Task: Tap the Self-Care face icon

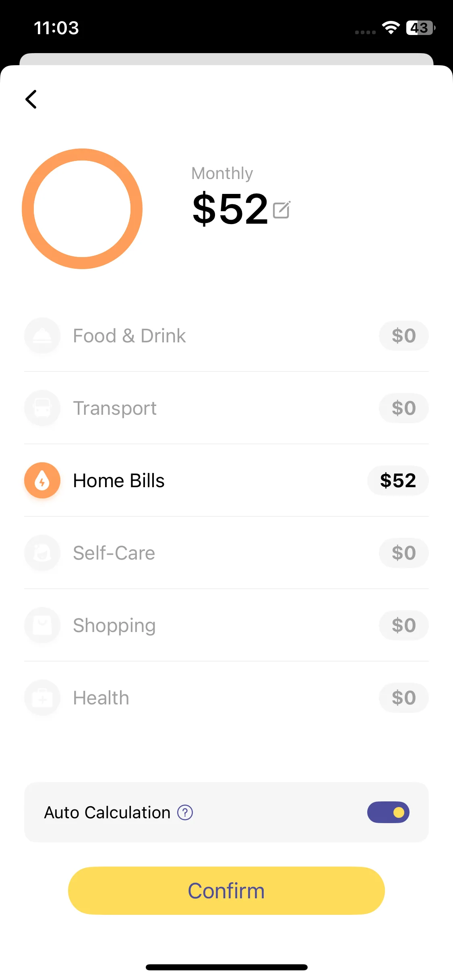Action: tap(42, 553)
